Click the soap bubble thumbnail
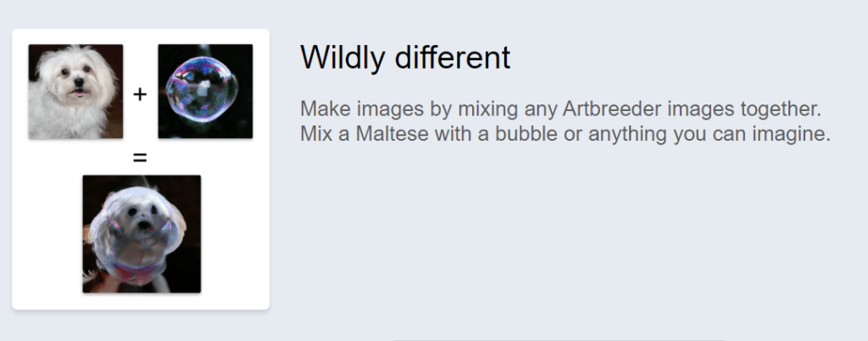Image resolution: width=868 pixels, height=341 pixels. point(205,92)
